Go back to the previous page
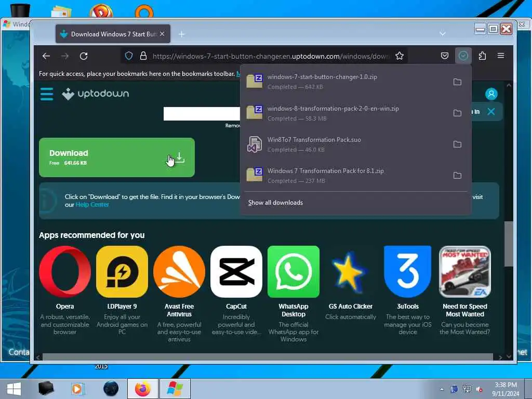Screen dimensions: 532x399 (46, 56)
